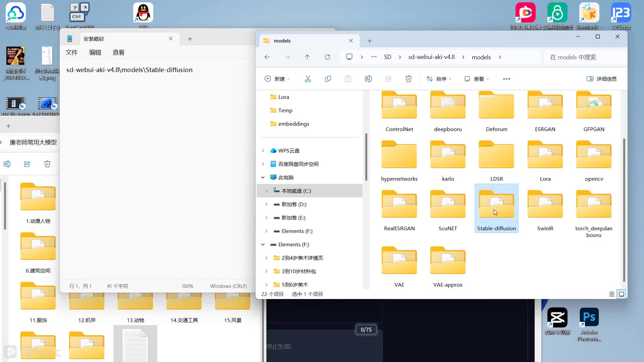Go back with the left arrow
644x362 pixels.
click(267, 57)
